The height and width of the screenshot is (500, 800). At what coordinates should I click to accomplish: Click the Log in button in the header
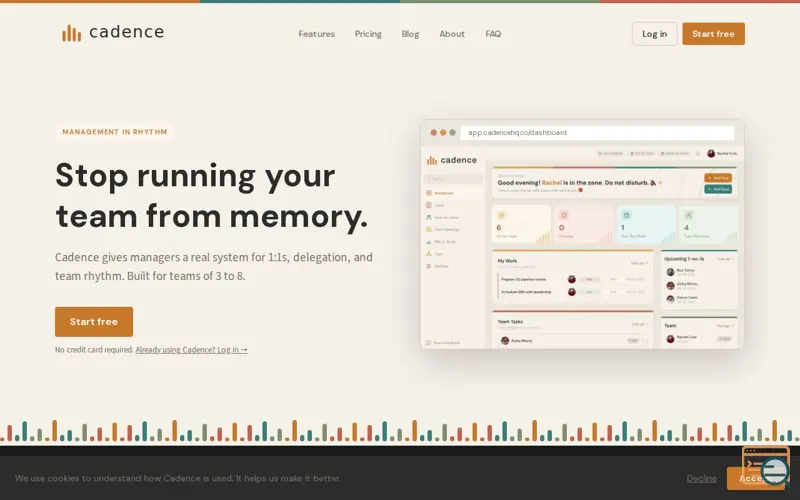click(654, 34)
